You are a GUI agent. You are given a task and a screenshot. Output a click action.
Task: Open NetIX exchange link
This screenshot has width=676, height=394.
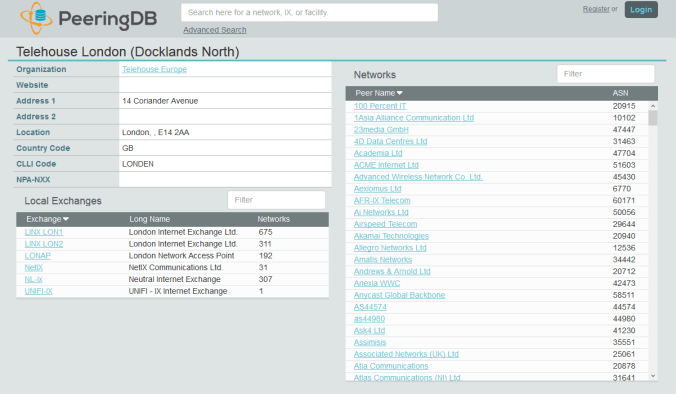34,268
